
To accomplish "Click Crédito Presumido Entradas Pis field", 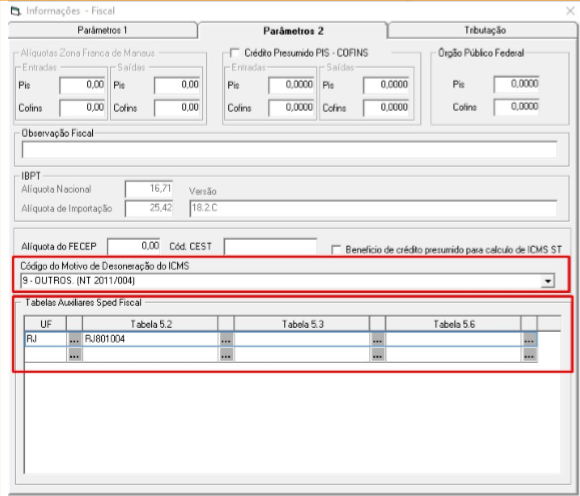I will [291, 85].
